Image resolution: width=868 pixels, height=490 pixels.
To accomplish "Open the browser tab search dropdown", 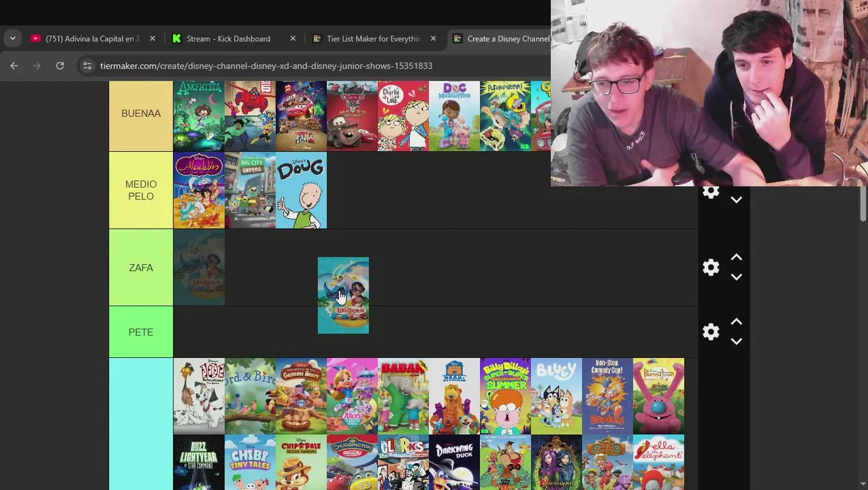I will [12, 39].
